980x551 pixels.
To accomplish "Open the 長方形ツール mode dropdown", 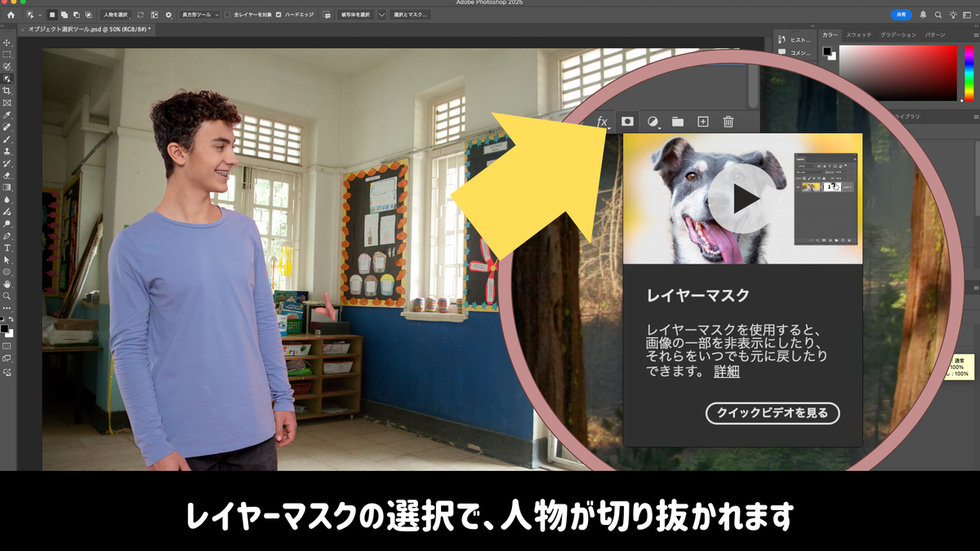I will pyautogui.click(x=200, y=15).
